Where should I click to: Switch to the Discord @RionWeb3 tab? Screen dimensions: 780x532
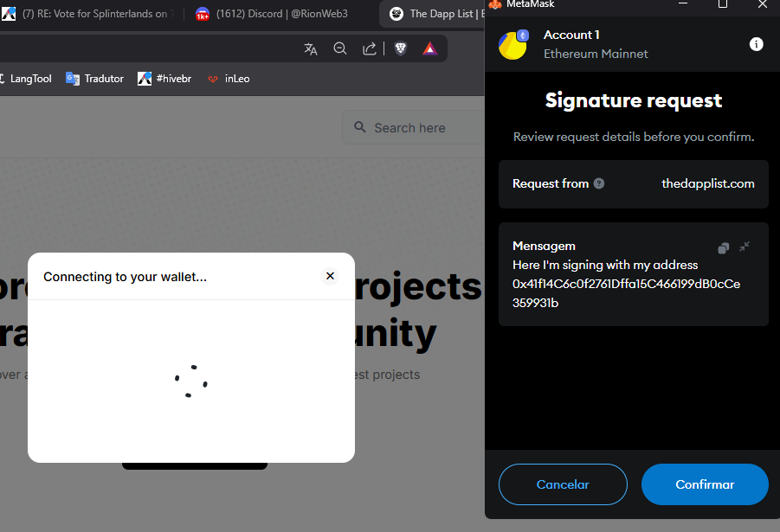(x=272, y=14)
